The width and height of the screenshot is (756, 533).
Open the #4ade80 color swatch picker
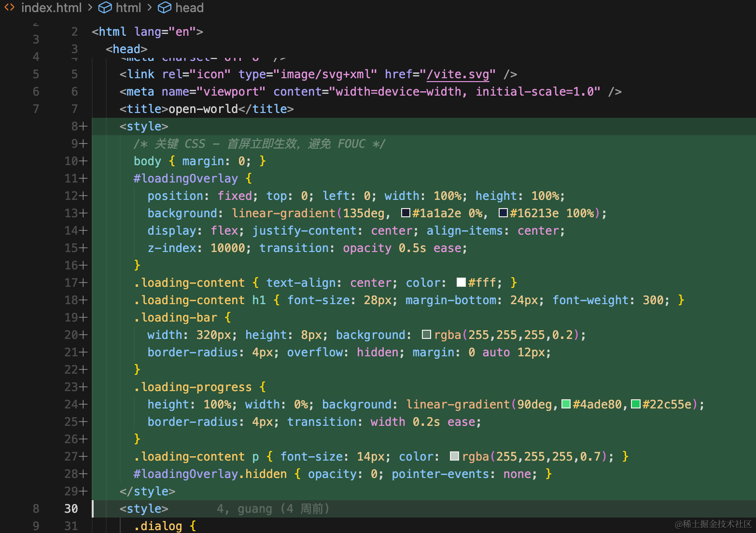coord(566,404)
